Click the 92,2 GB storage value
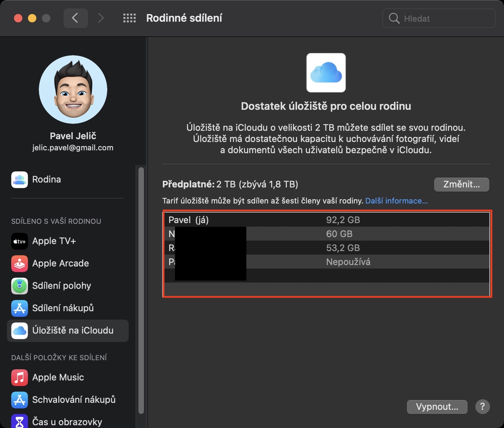Viewport: 504px width, 428px height. point(343,220)
